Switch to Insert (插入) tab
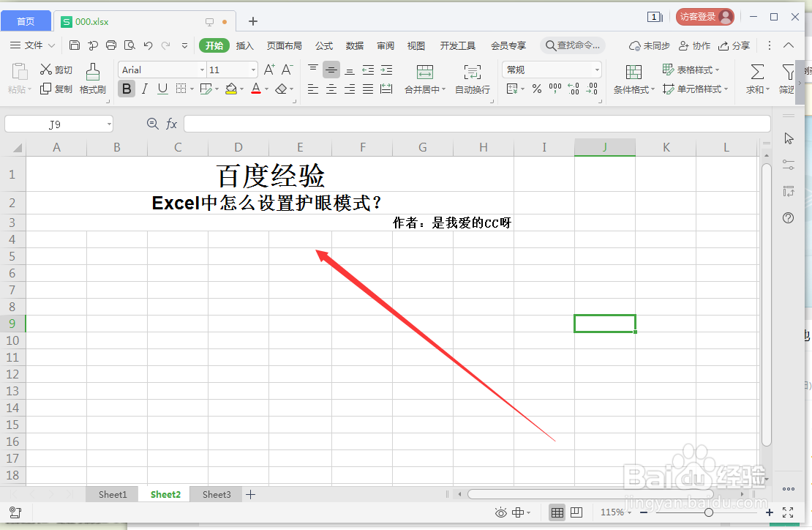The height and width of the screenshot is (530, 812). [x=244, y=45]
